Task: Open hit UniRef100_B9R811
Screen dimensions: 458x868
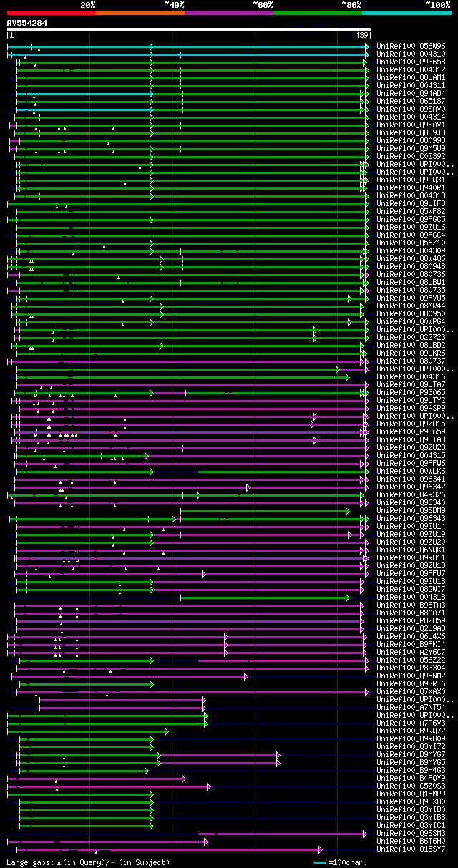Action: pos(411,557)
